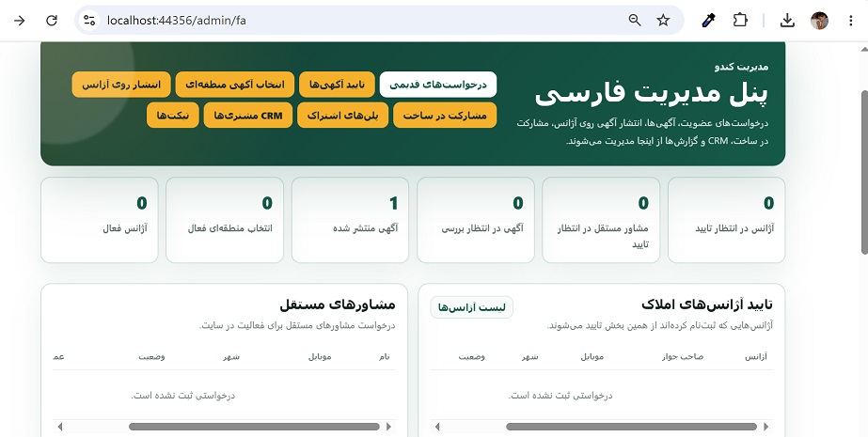Click left scroll arrow in تایید آژانس‌های املاک table
This screenshot has width=868, height=437.
(x=437, y=427)
